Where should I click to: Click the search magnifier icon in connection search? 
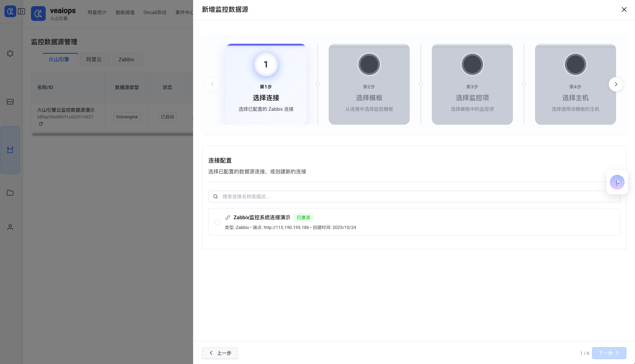[215, 197]
